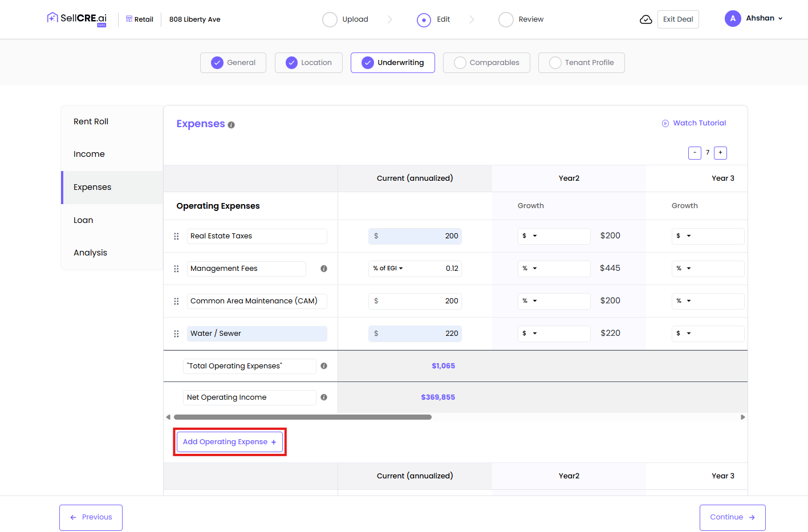Screen dimensions: 808x532
Task: Click info icon beside Total Operating Expenses
Action: (x=324, y=366)
